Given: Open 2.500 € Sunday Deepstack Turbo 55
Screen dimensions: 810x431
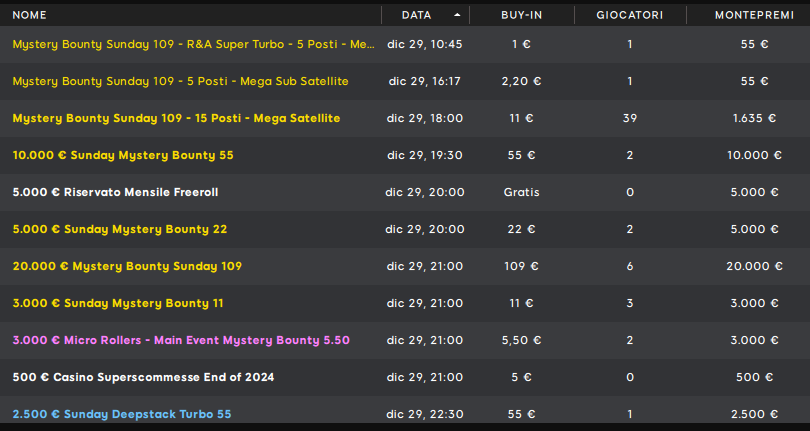Looking at the screenshot, I should 123,414.
